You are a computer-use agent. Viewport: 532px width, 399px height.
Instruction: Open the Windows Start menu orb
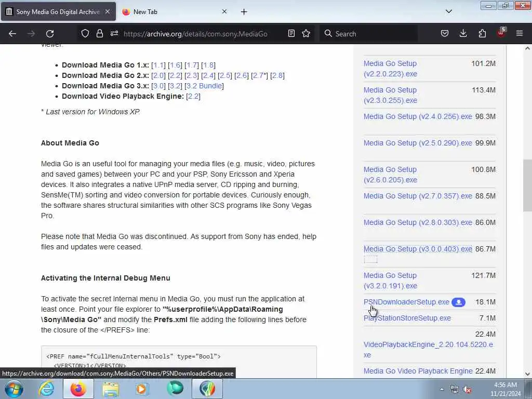(14, 389)
